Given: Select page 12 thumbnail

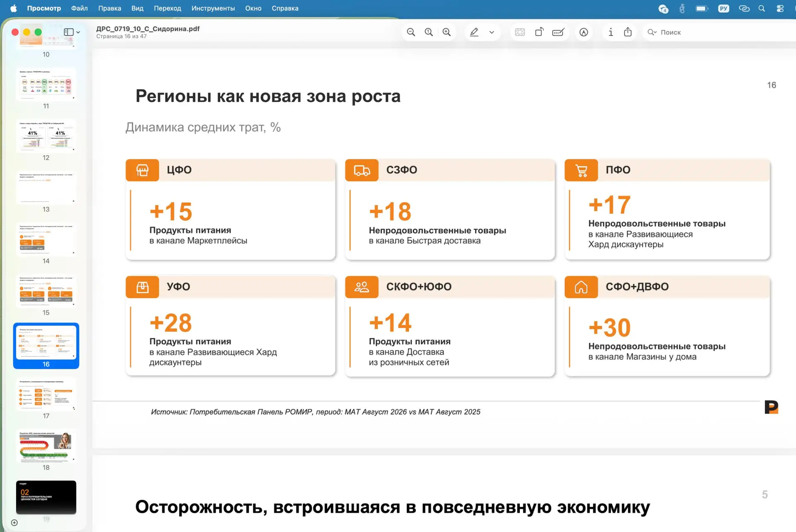Looking at the screenshot, I should click(x=46, y=136).
